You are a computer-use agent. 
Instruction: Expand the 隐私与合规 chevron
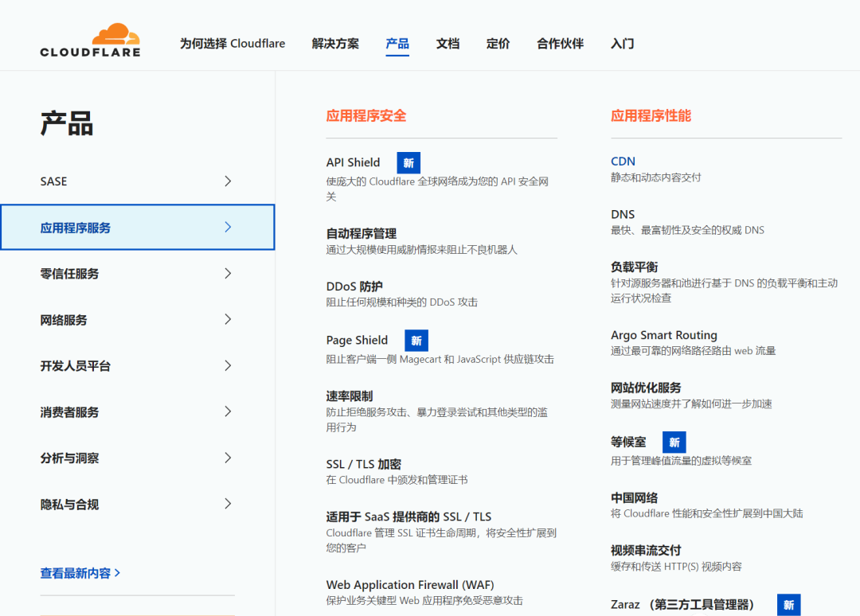[229, 504]
